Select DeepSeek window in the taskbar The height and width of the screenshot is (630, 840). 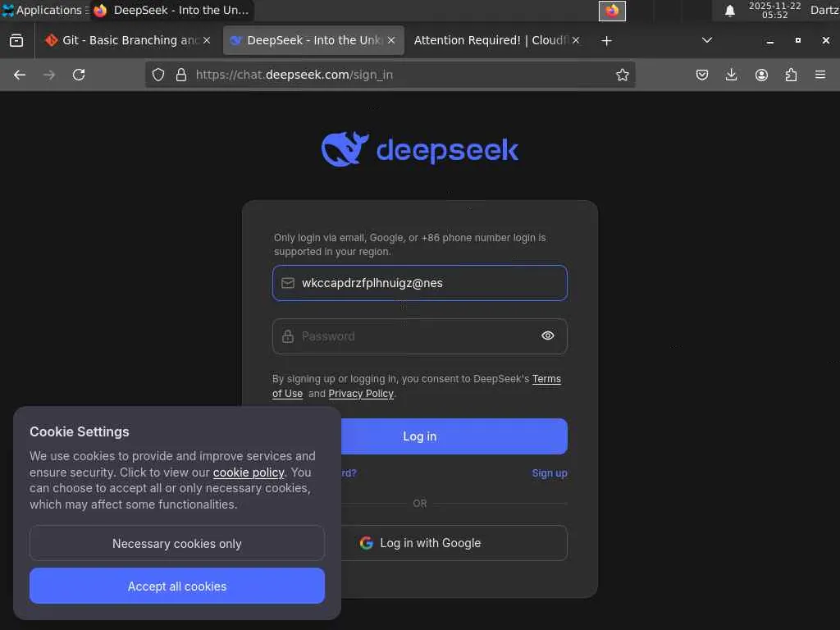[171, 10]
